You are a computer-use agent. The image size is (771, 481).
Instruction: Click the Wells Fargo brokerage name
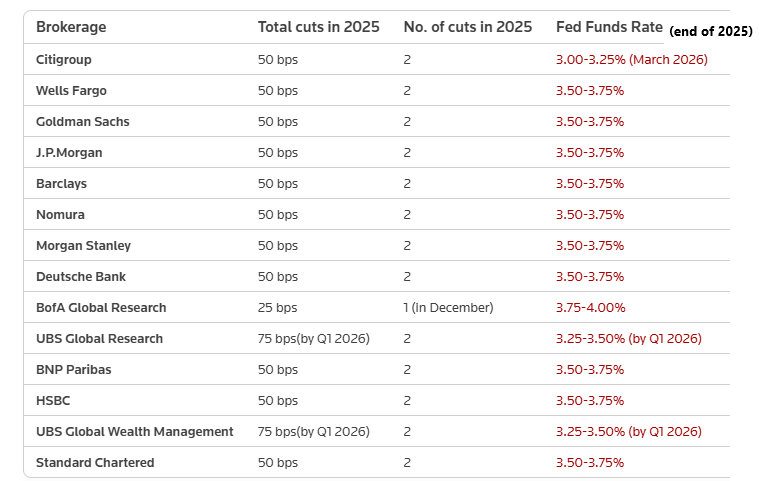pos(71,90)
